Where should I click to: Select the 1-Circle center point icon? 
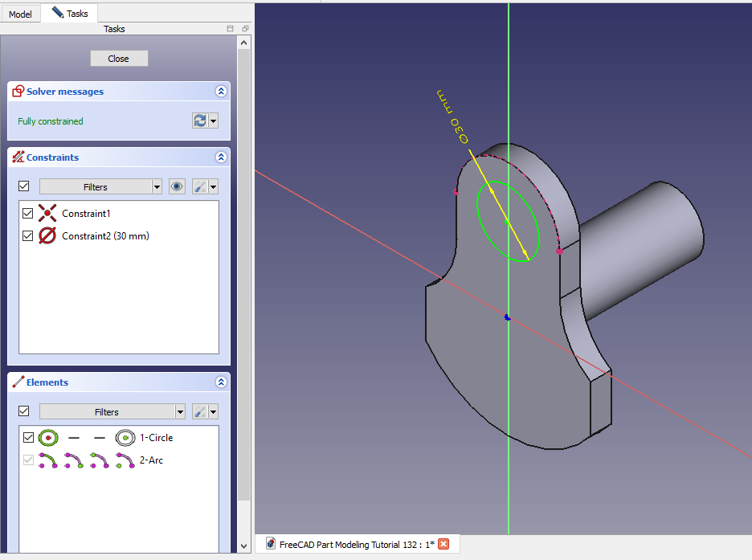(124, 438)
